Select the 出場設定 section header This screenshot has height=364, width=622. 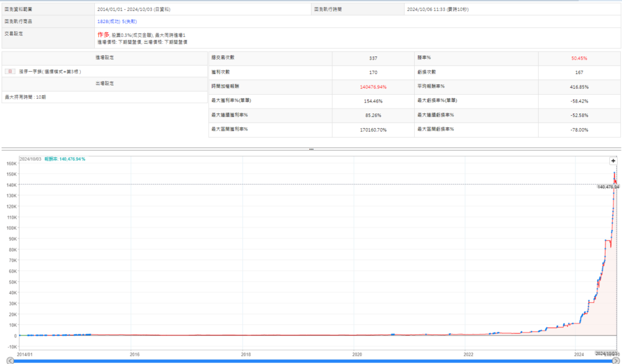104,83
